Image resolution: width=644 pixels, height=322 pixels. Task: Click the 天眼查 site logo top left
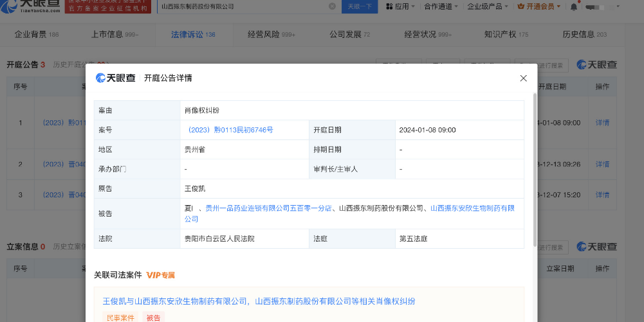(x=31, y=6)
